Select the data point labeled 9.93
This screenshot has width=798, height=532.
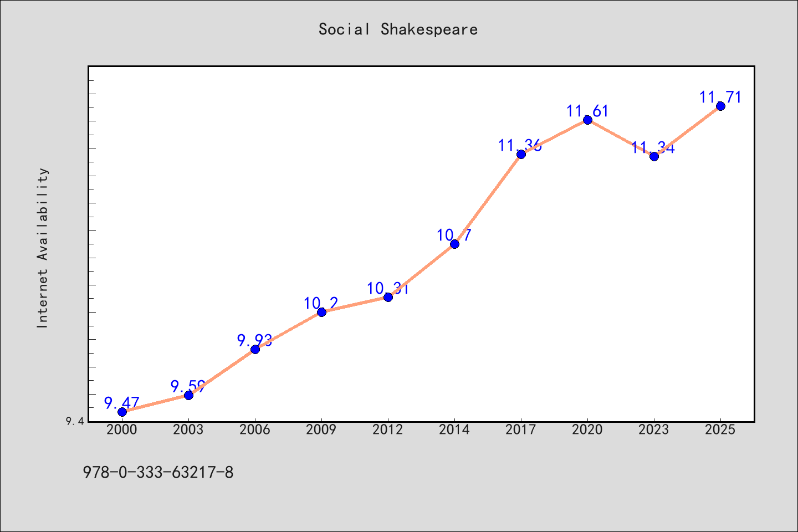255,349
